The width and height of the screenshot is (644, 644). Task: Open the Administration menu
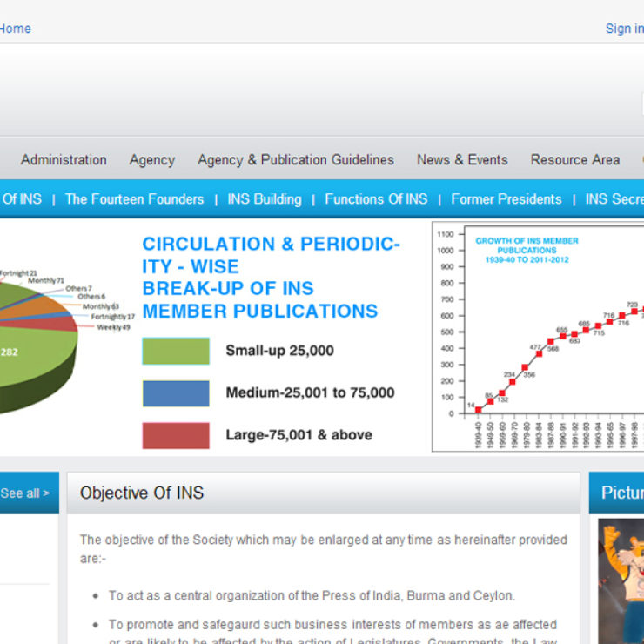tap(64, 160)
